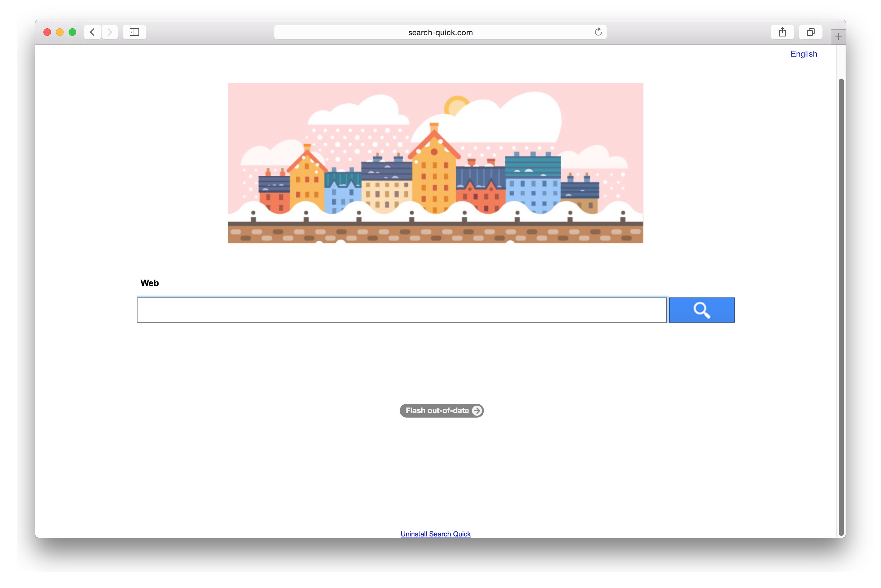881x588 pixels.
Task: Minimize window using yellow button
Action: [x=60, y=32]
